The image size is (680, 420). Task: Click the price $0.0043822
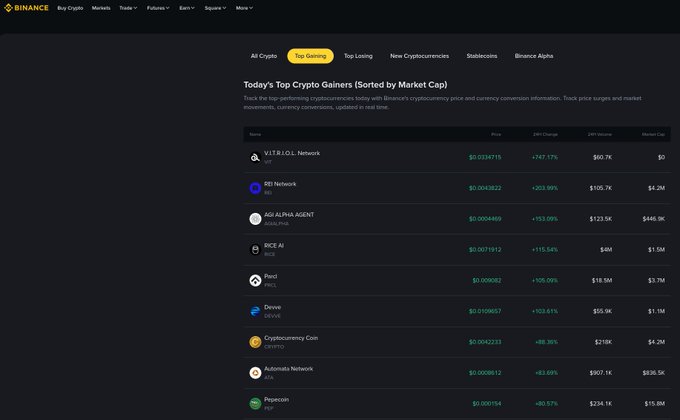(485, 188)
